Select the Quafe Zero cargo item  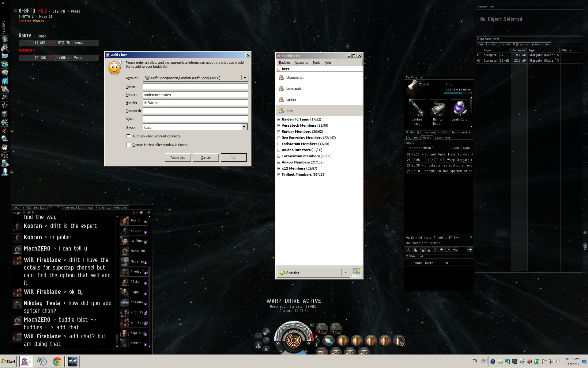click(x=459, y=109)
